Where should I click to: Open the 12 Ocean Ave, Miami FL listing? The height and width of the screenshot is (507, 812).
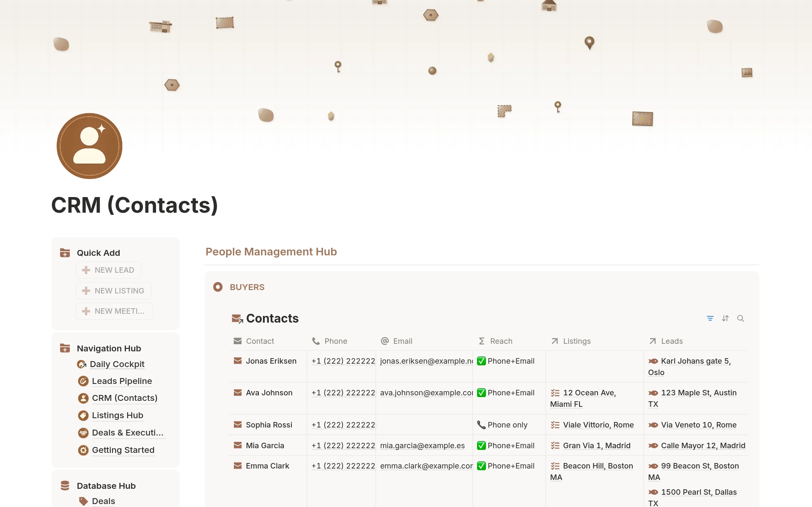[x=583, y=398]
